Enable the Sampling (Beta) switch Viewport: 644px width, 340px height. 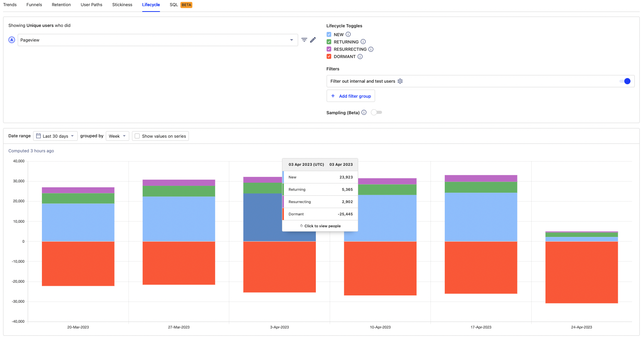(x=376, y=113)
